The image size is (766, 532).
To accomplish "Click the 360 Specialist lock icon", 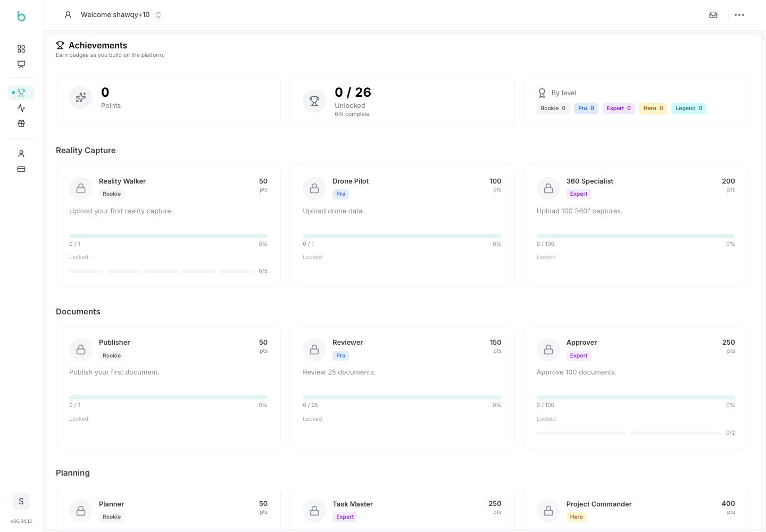I will pyautogui.click(x=548, y=188).
